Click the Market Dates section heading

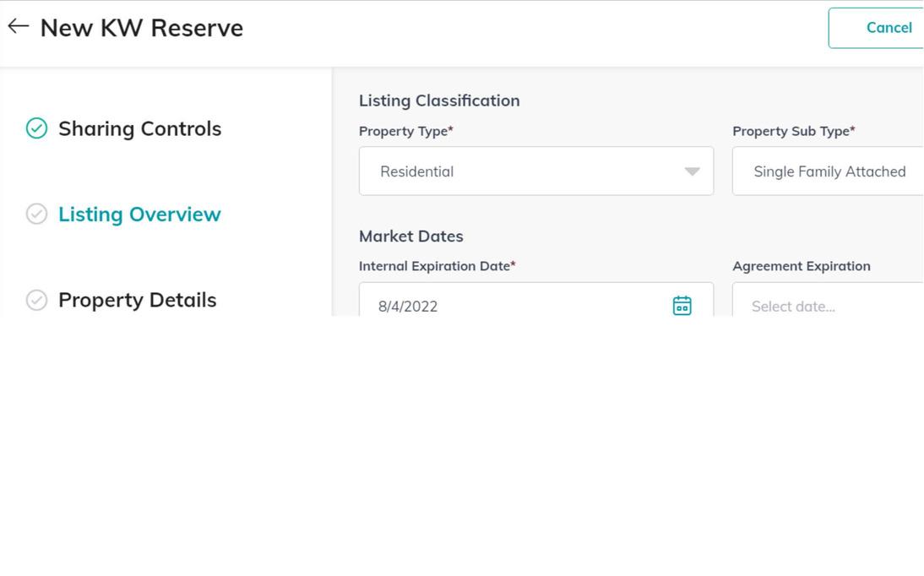point(411,236)
